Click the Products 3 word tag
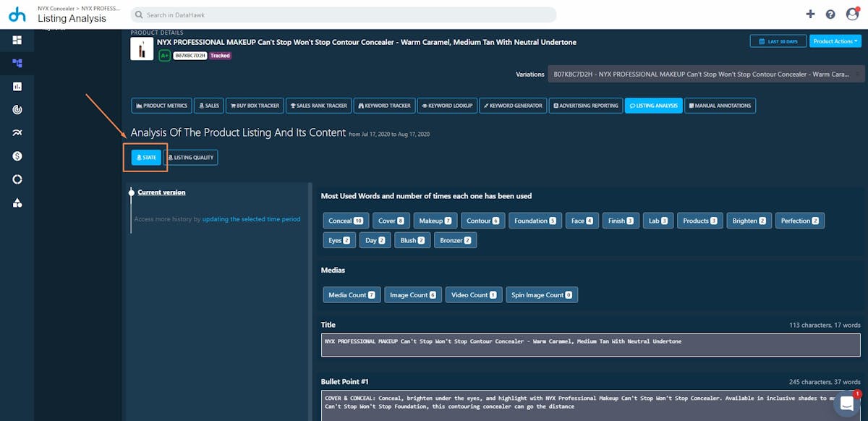This screenshot has width=868, height=421. (700, 221)
